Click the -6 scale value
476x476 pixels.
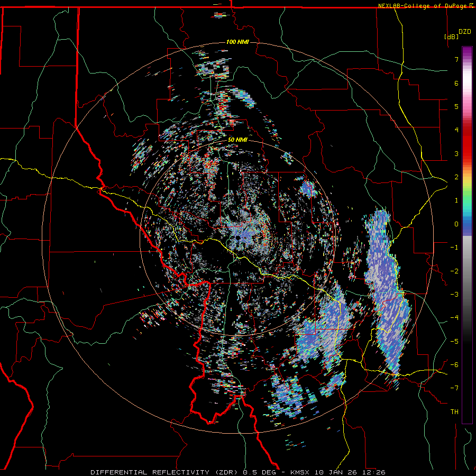[454, 365]
